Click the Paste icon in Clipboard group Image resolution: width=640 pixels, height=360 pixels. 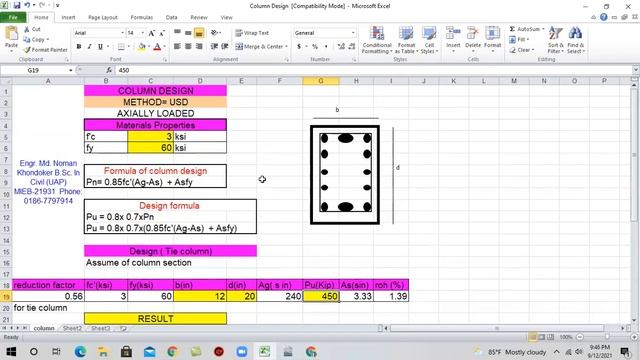tap(11, 33)
